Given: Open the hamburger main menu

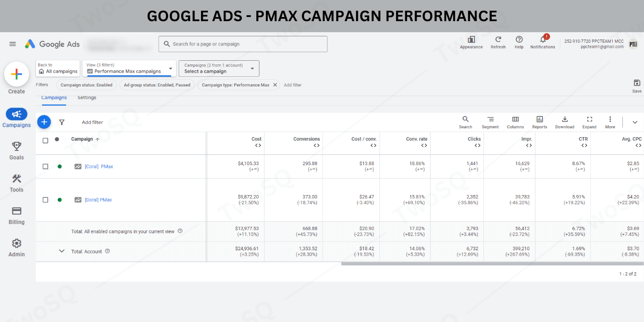Looking at the screenshot, I should click(12, 44).
